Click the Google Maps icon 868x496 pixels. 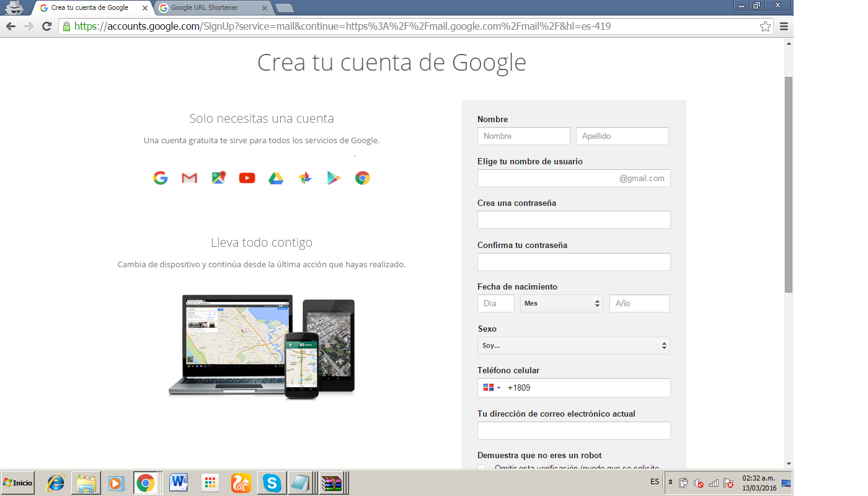coord(218,178)
